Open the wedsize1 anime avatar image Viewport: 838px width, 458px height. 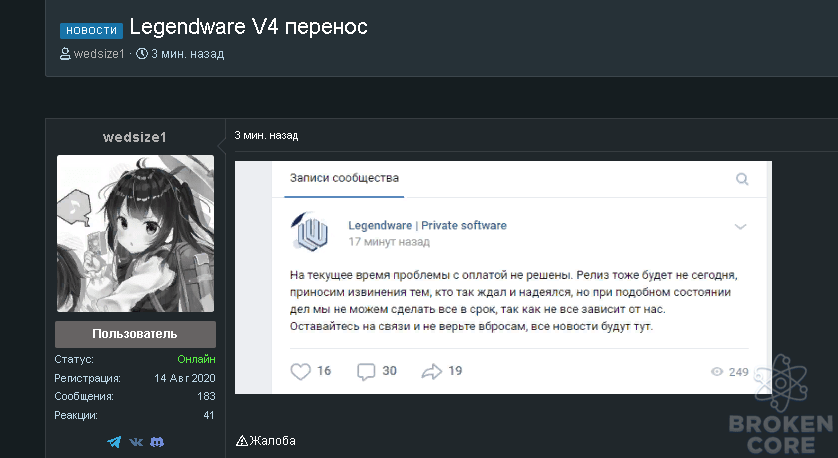(x=135, y=234)
